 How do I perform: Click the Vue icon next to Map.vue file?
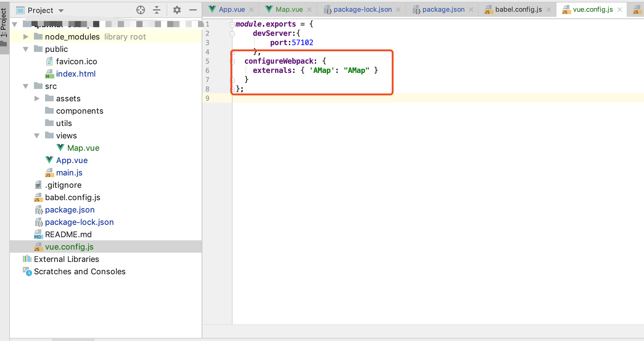coord(60,148)
